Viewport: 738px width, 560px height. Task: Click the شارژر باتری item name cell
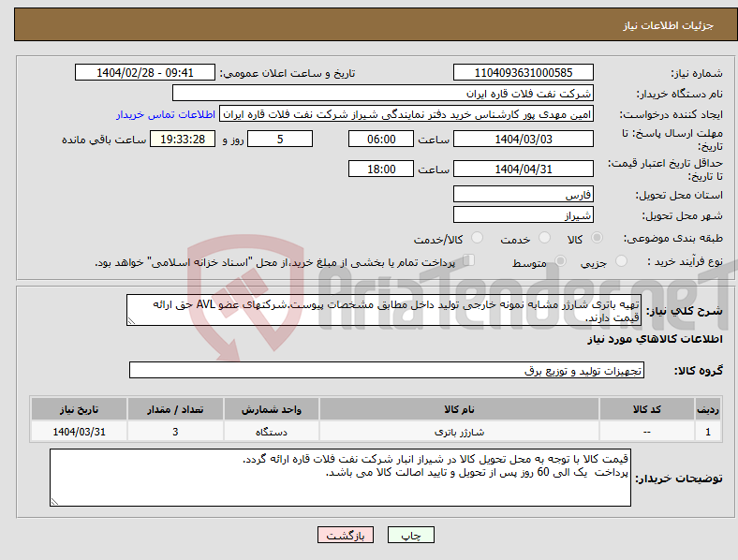(459, 432)
